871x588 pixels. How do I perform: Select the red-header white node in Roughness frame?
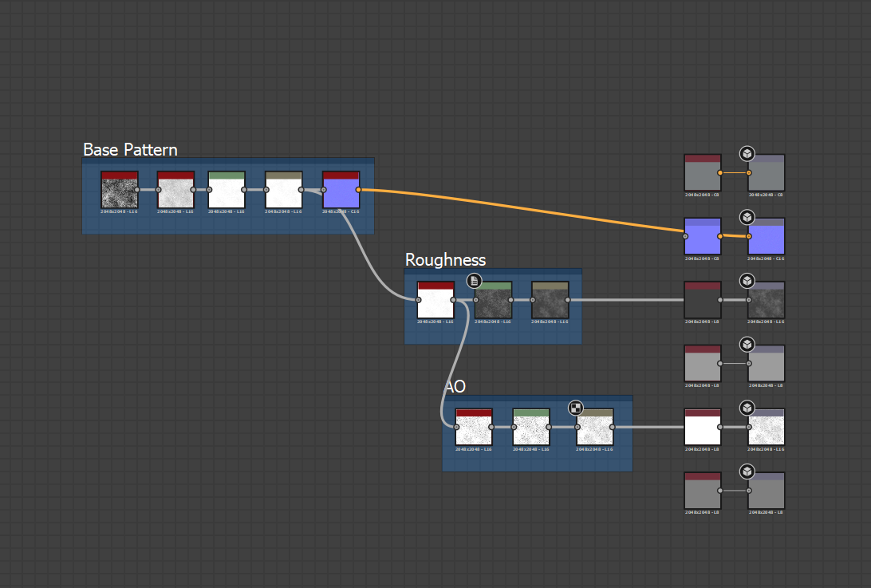pos(436,299)
